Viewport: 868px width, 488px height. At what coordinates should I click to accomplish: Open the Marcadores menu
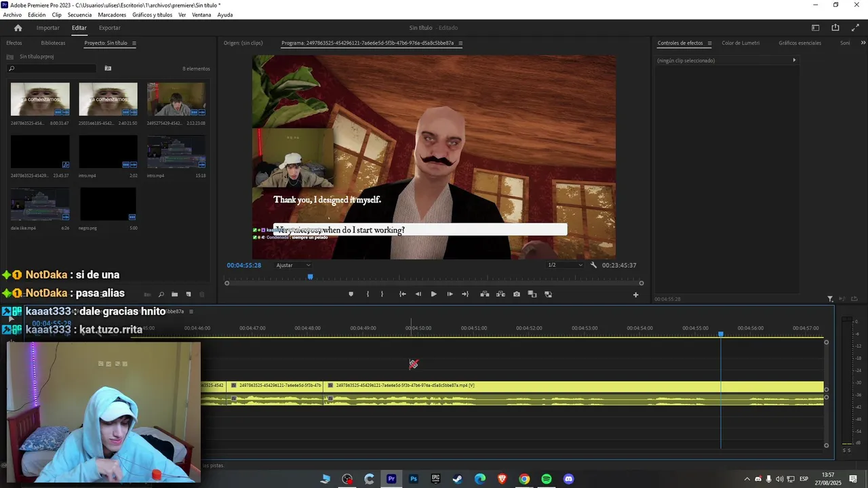click(x=112, y=15)
